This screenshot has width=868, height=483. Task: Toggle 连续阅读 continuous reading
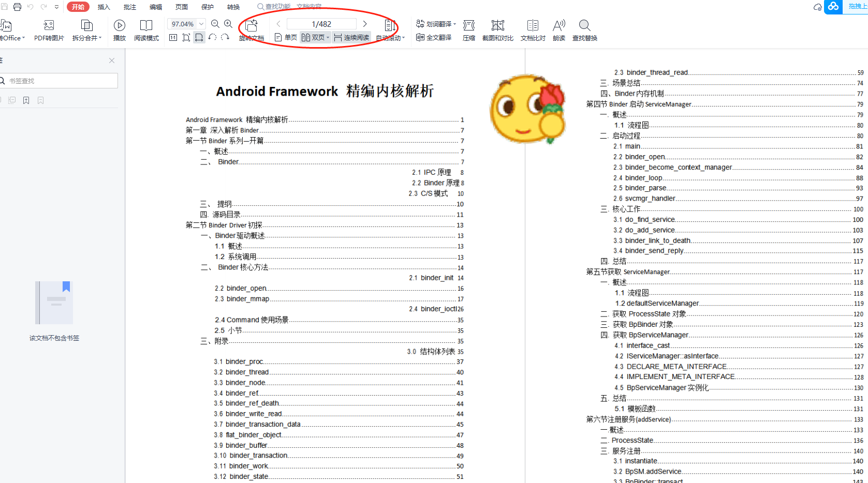click(351, 37)
